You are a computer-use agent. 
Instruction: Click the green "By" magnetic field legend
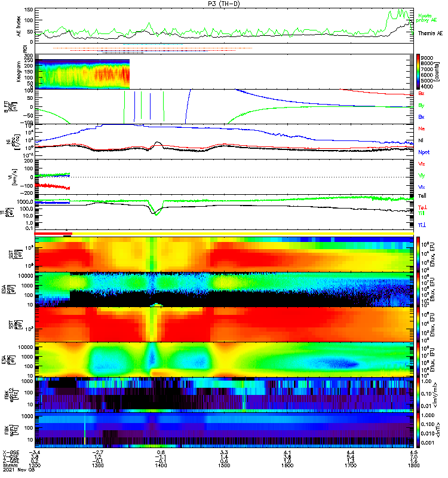pos(421,105)
